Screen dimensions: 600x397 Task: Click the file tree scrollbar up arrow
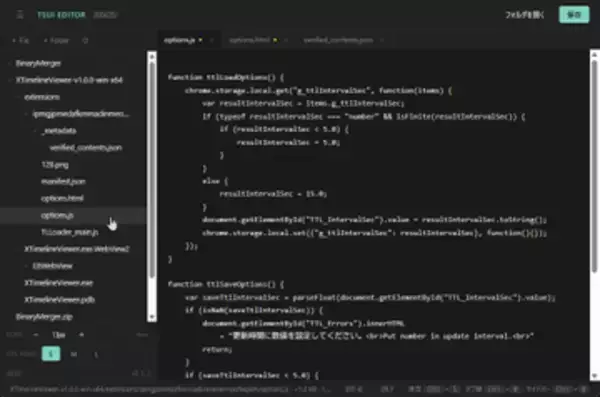[152, 56]
